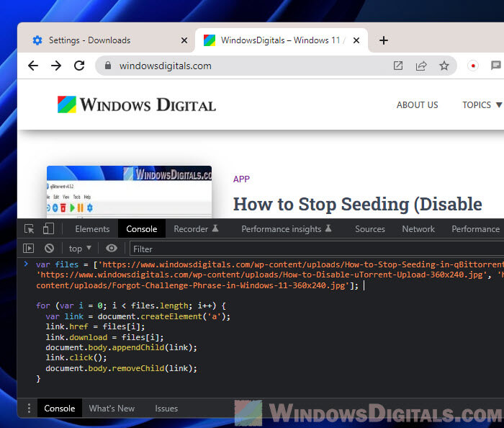The width and height of the screenshot is (504, 428).
Task: Open ABOUT US page link
Action: [x=417, y=104]
